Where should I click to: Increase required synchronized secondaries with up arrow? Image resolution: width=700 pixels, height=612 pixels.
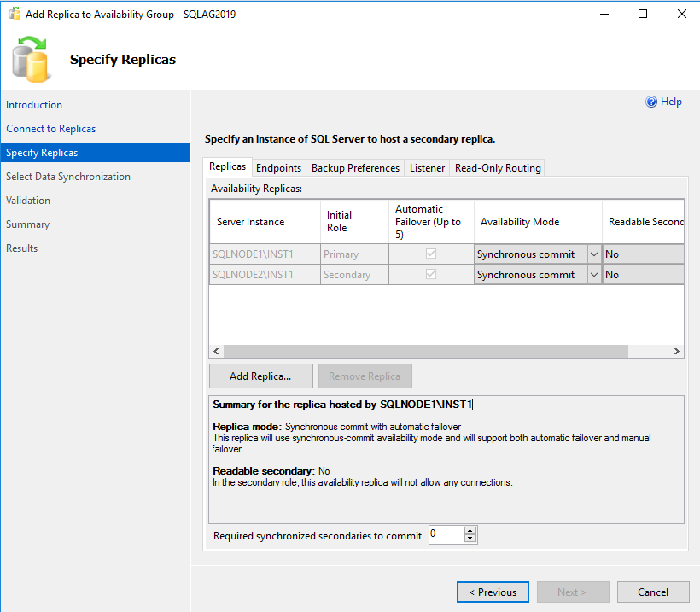point(470,531)
